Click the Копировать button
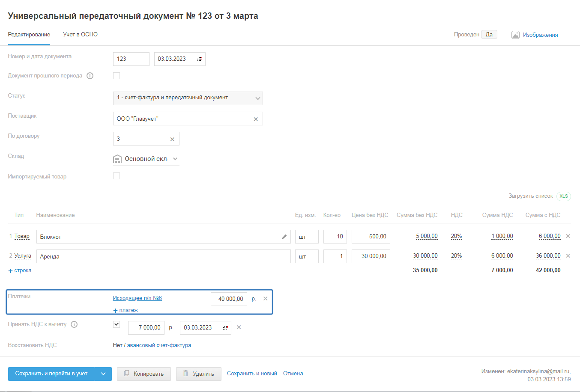Screen dimensions: 580x392 [144, 374]
